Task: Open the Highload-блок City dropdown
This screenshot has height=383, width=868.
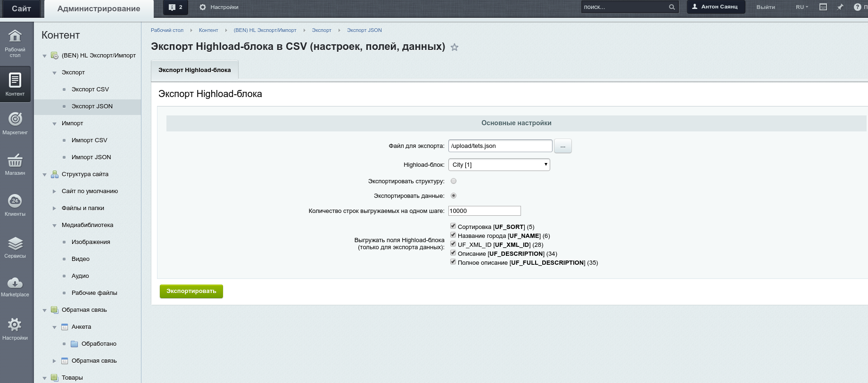Action: pyautogui.click(x=499, y=164)
